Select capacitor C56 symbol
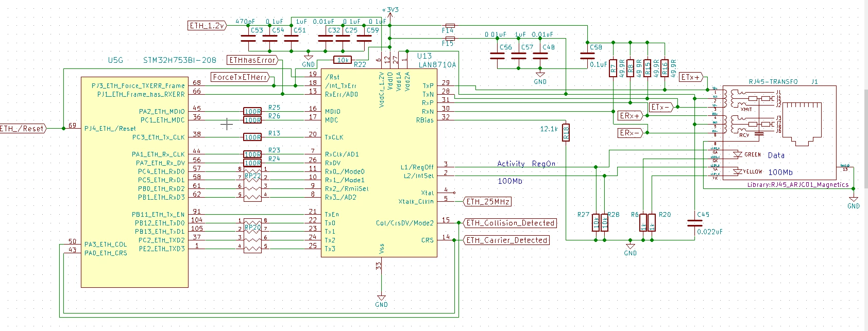This screenshot has height=331, width=868. [x=497, y=56]
